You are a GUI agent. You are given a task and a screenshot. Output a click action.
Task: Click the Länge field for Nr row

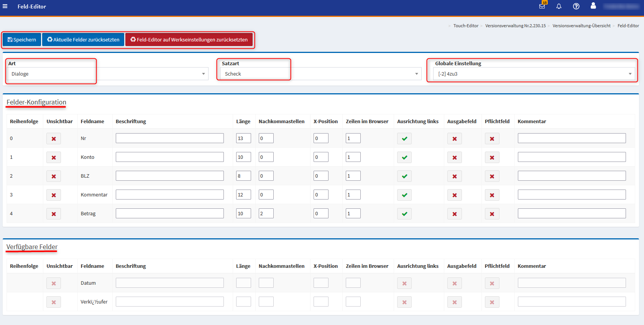[243, 138]
